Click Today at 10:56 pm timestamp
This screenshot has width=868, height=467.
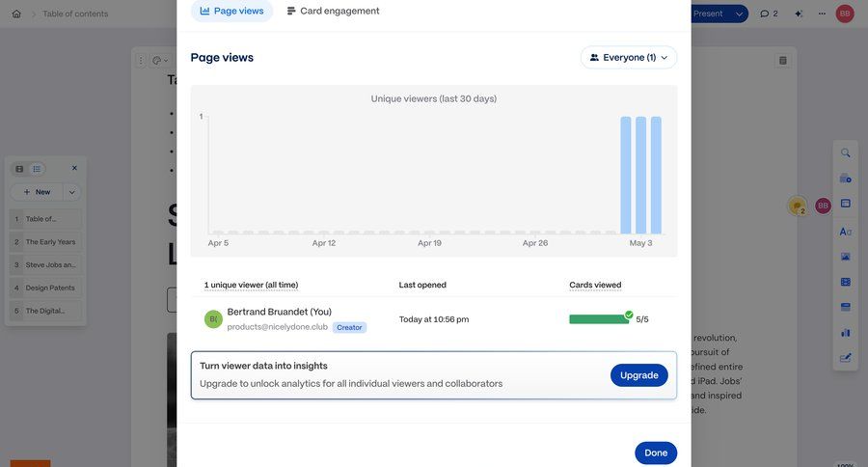click(434, 319)
